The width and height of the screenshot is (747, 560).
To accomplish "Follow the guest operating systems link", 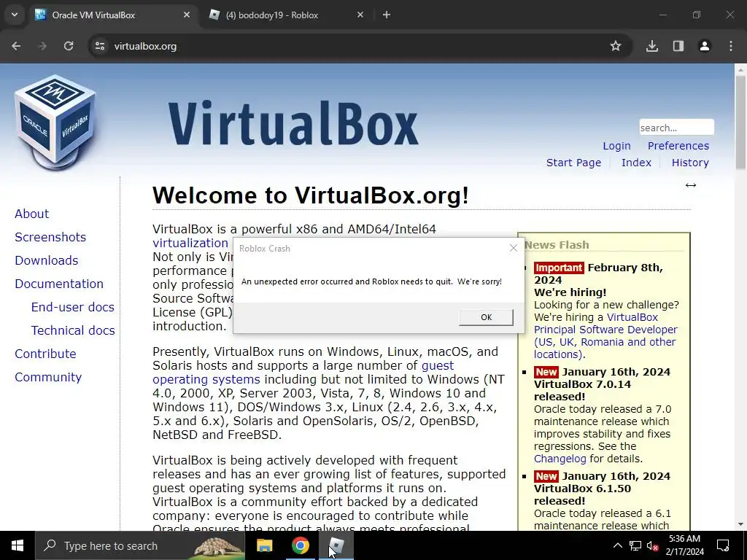I will point(206,379).
